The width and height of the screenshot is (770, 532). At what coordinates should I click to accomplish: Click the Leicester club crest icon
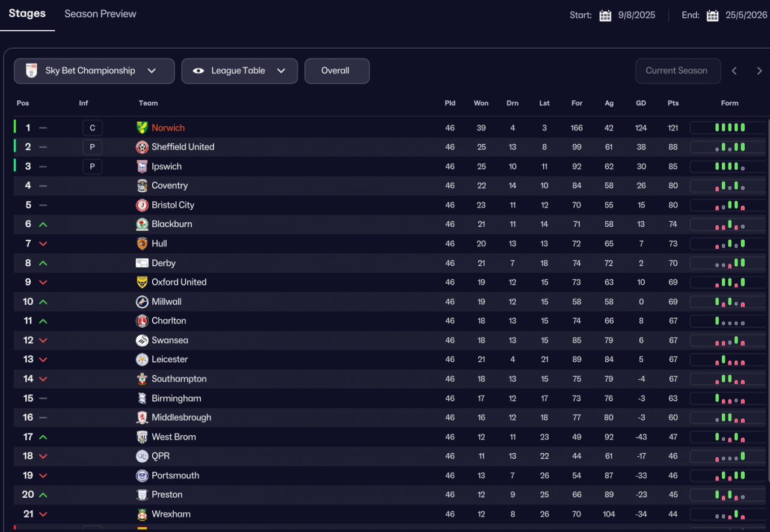(x=142, y=359)
